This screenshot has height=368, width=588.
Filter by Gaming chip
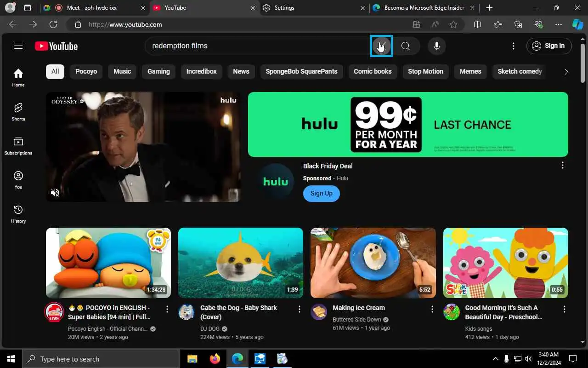[x=158, y=71]
